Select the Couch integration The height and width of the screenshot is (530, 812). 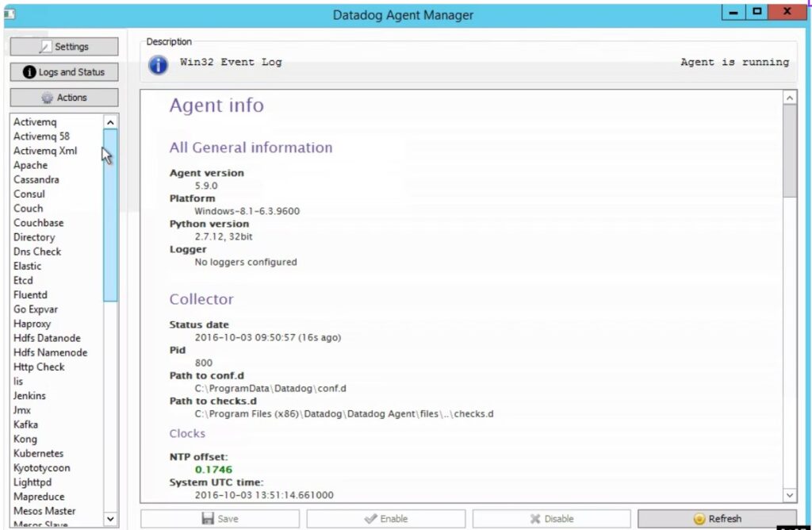(28, 208)
